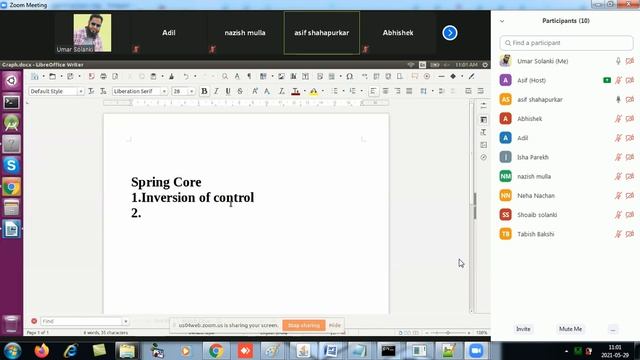Click the Update Selected Style icon
The width and height of the screenshot is (640, 360).
pyautogui.click(x=91, y=91)
